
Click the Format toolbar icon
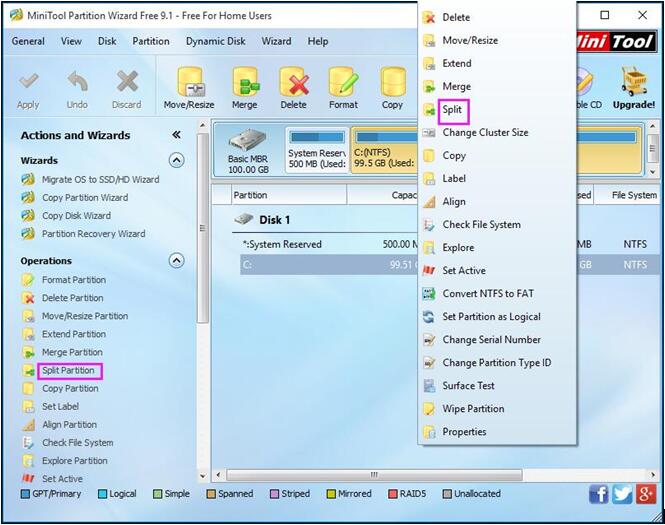344,82
